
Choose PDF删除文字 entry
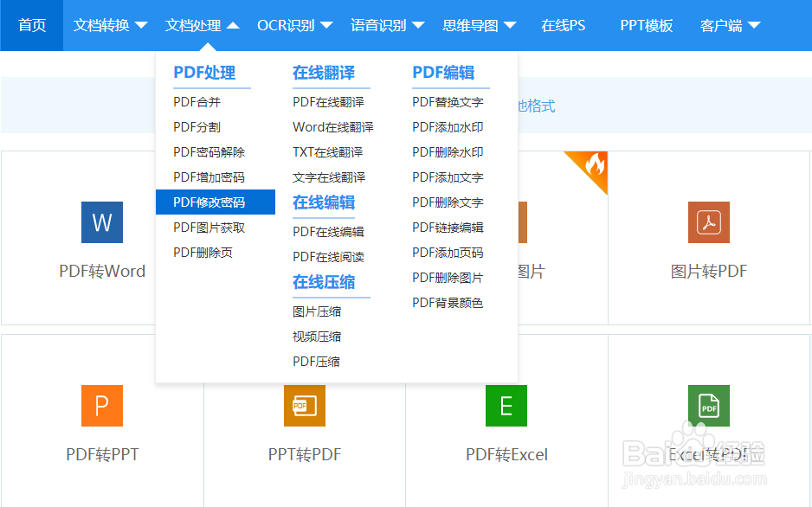pos(448,202)
